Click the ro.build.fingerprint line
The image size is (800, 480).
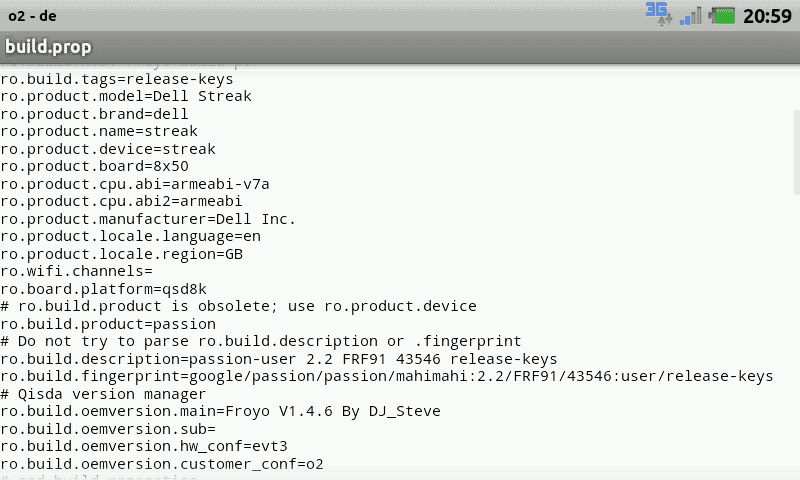coord(387,376)
